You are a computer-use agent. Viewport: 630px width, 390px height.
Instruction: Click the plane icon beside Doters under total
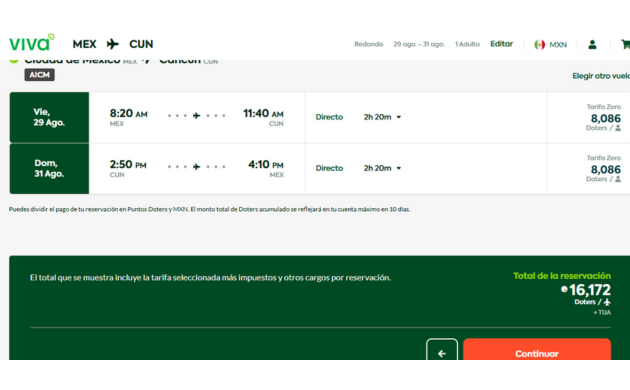pos(607,302)
